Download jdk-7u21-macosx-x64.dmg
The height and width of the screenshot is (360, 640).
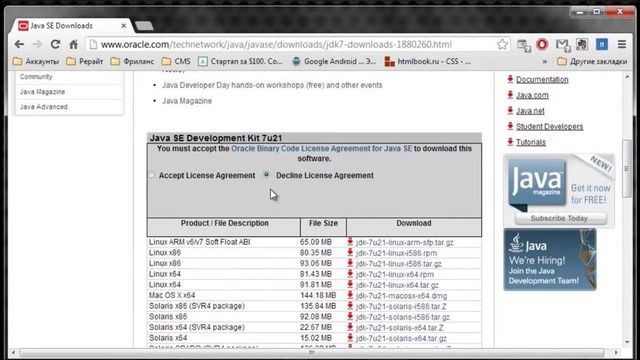(x=401, y=296)
